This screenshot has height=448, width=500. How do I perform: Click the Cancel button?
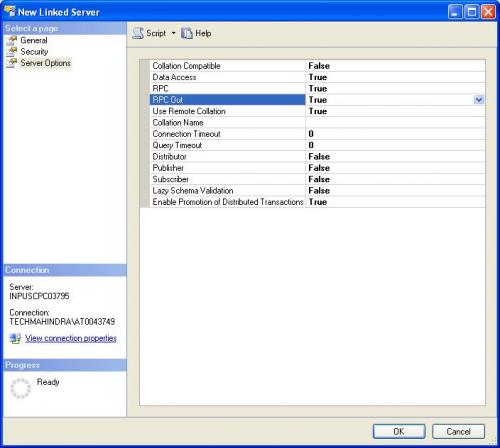tap(458, 432)
